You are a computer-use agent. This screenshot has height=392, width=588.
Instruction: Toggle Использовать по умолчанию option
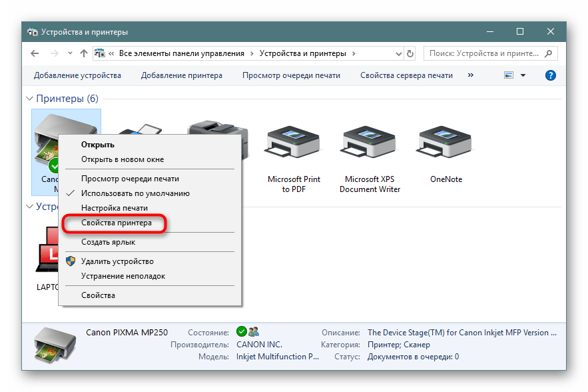150,193
